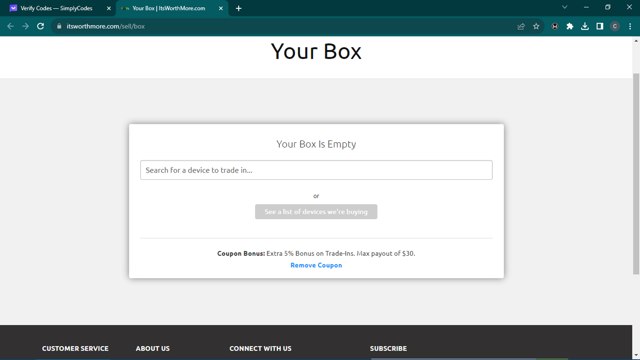Click the Your Box page heading
Image resolution: width=640 pixels, height=360 pixels.
coord(316,51)
